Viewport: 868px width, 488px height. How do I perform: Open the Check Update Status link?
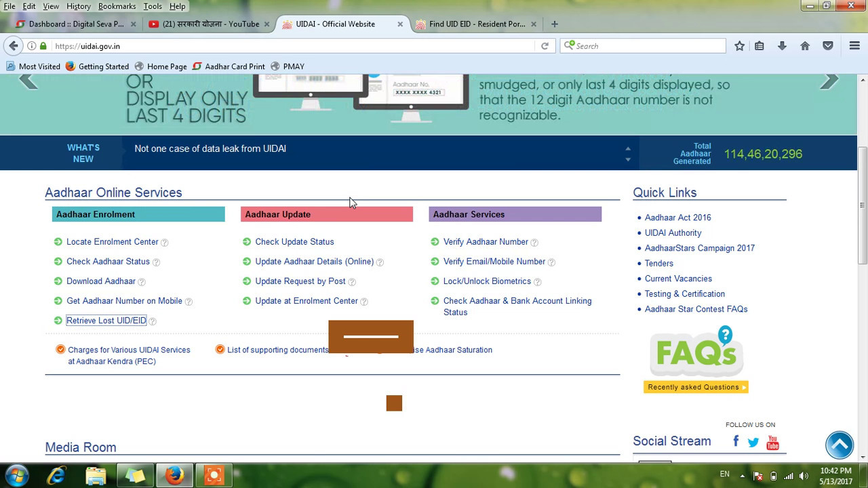[294, 242]
